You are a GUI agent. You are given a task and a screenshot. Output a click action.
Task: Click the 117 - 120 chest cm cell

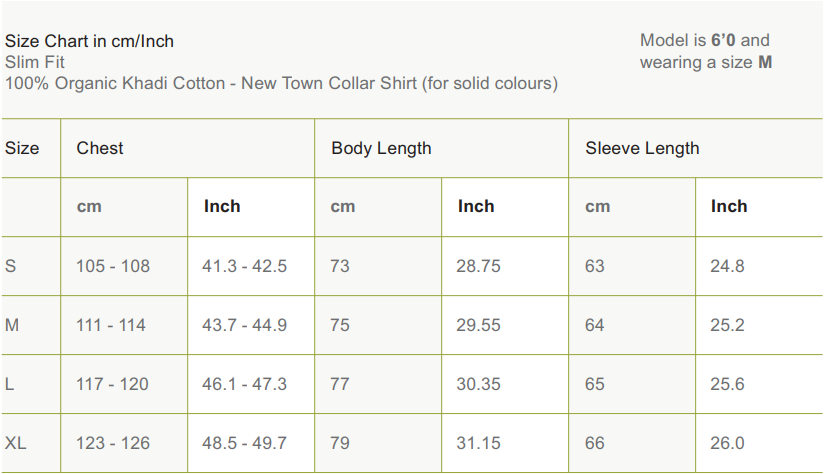coord(113,384)
